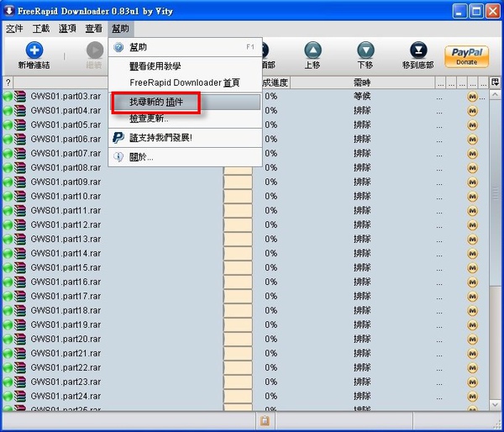Viewport: 504px width, 432px height.
Task: Click the host M icon for GWS01.part21.rar
Action: [x=472, y=354]
